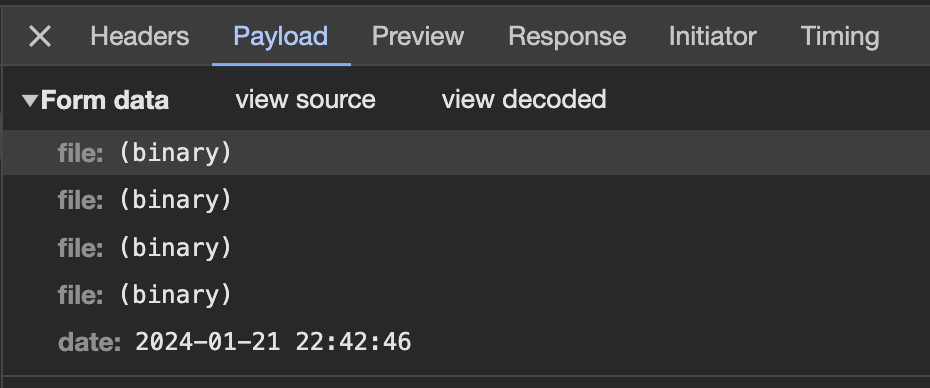This screenshot has width=930, height=388.
Task: Click the date key label
Action: click(90, 342)
